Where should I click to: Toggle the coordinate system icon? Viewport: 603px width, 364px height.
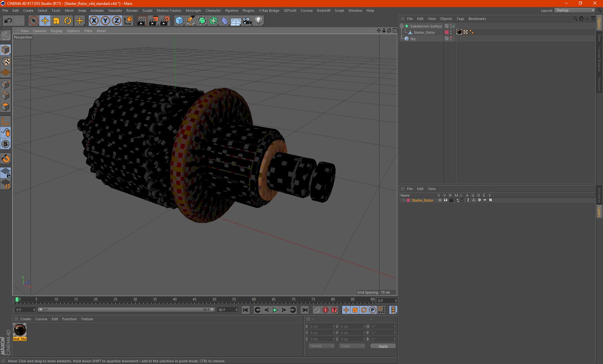tap(128, 21)
